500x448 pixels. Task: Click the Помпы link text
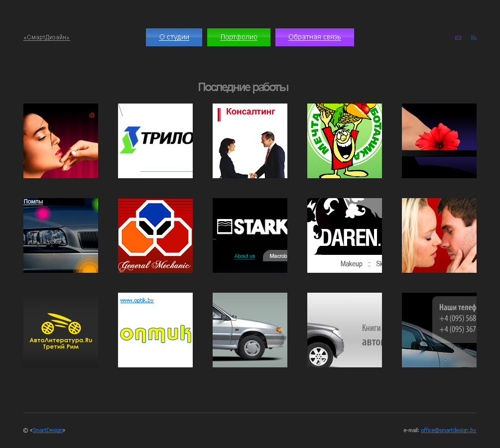pos(33,202)
